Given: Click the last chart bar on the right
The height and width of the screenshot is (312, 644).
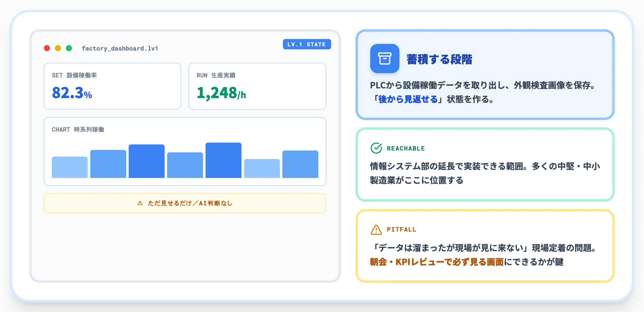Looking at the screenshot, I should 300,164.
